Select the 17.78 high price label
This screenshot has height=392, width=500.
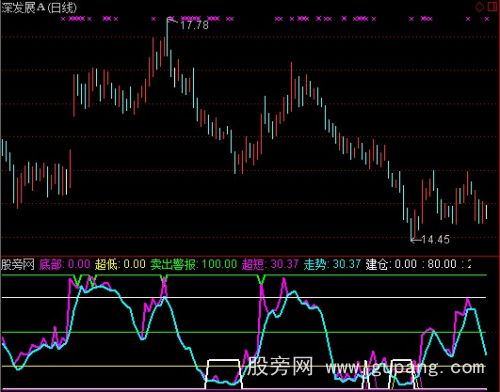coord(194,25)
